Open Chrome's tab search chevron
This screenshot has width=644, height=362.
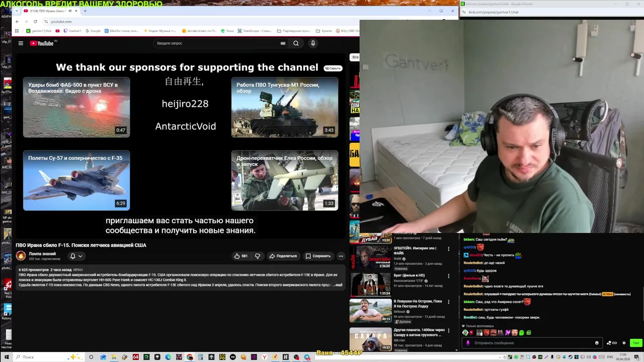click(17, 11)
